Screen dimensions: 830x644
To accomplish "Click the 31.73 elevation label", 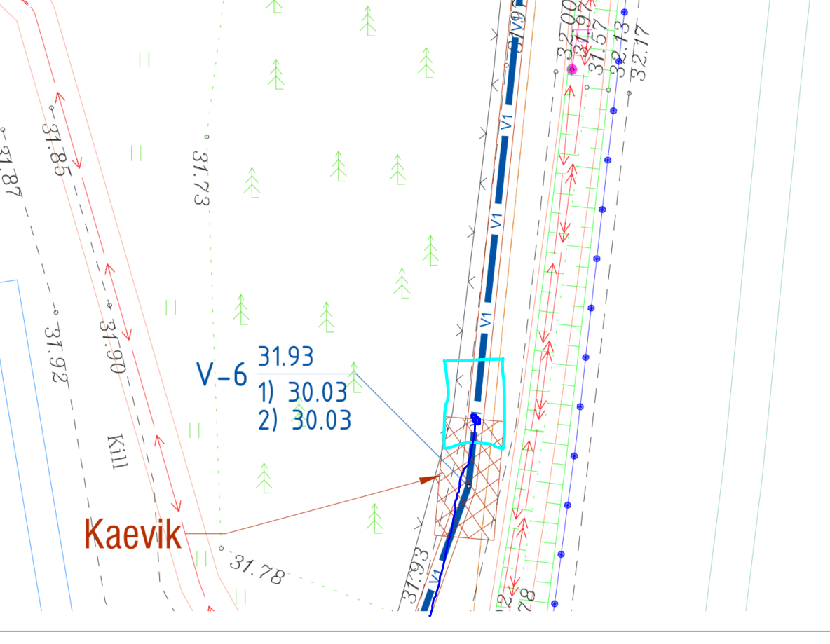I will point(200,177).
